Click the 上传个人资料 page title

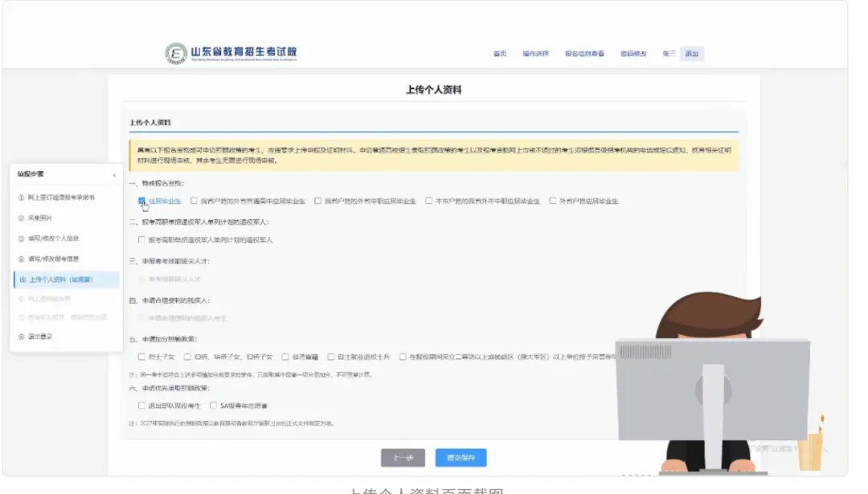click(x=433, y=90)
